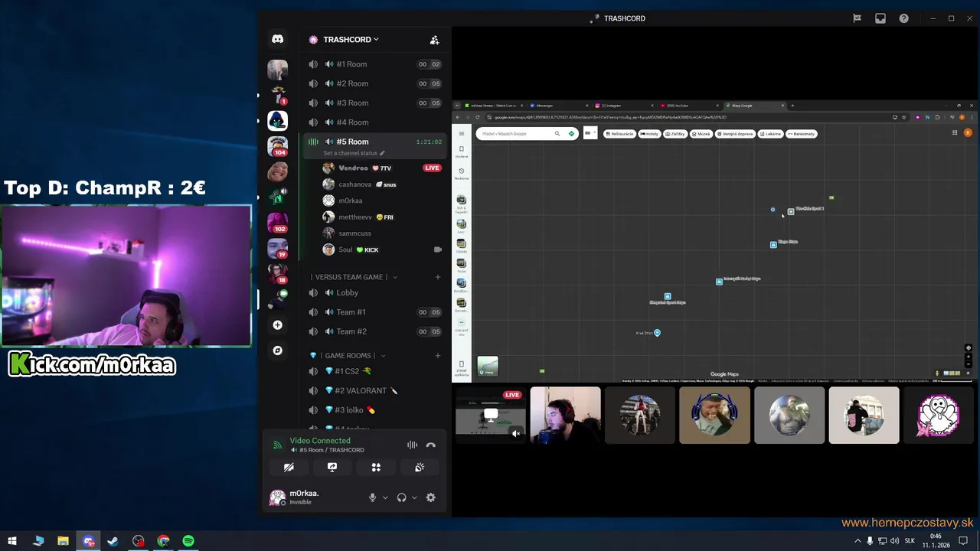Open mettheevv's user entry

pyautogui.click(x=383, y=217)
